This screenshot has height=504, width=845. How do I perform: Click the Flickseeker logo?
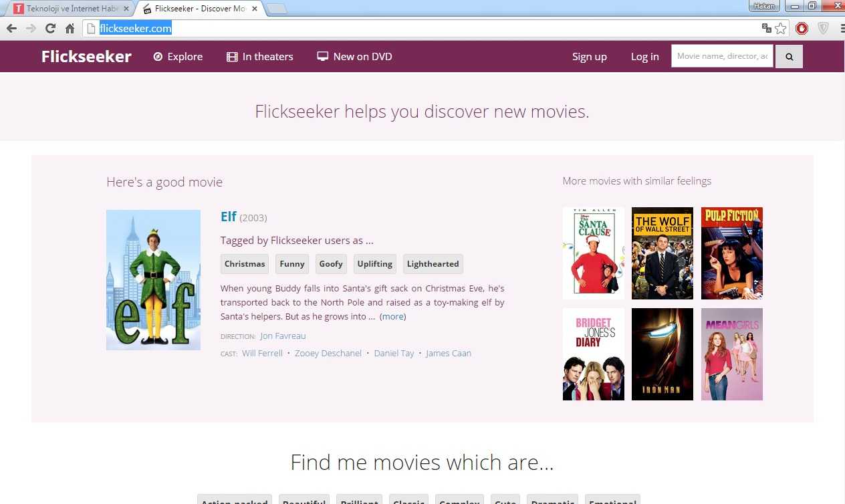[x=86, y=57]
